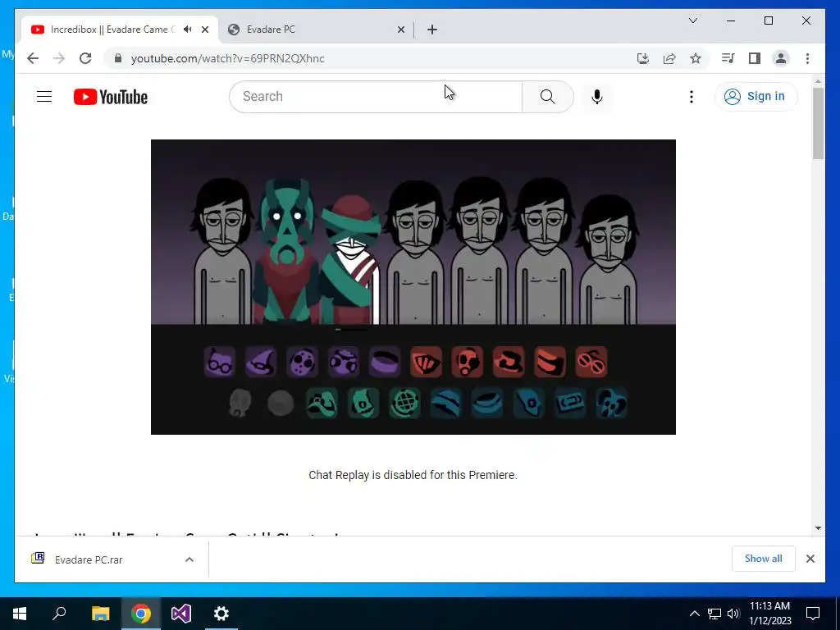Open Windows taskbar search

(x=59, y=614)
